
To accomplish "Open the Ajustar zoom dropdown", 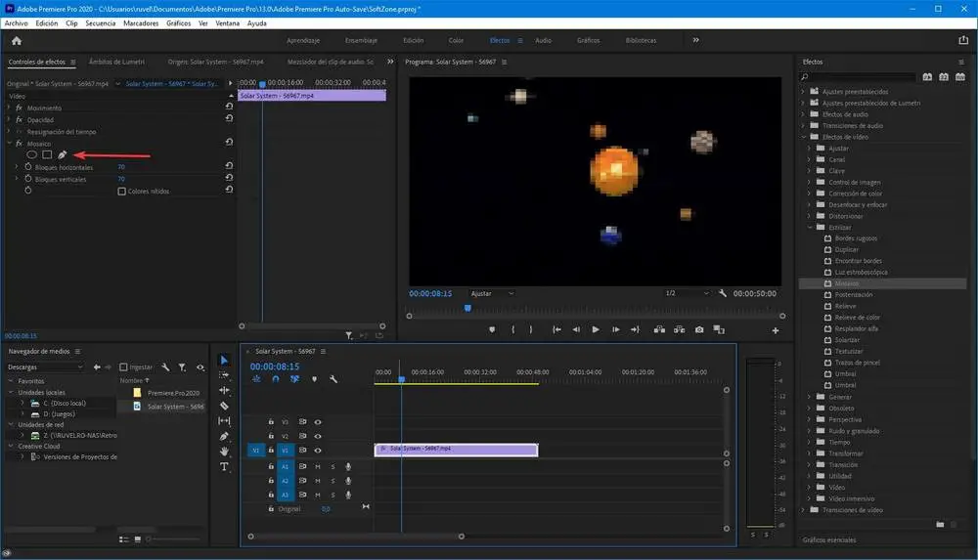I will (x=492, y=293).
